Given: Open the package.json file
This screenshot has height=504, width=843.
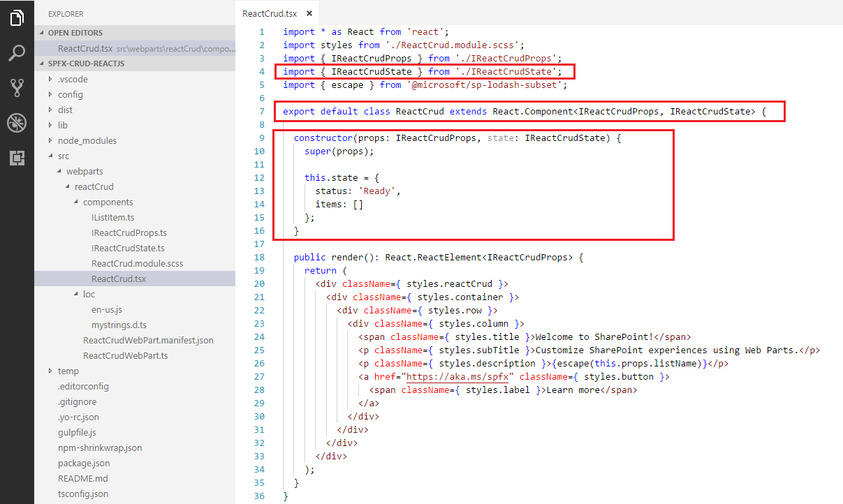Looking at the screenshot, I should tap(83, 463).
